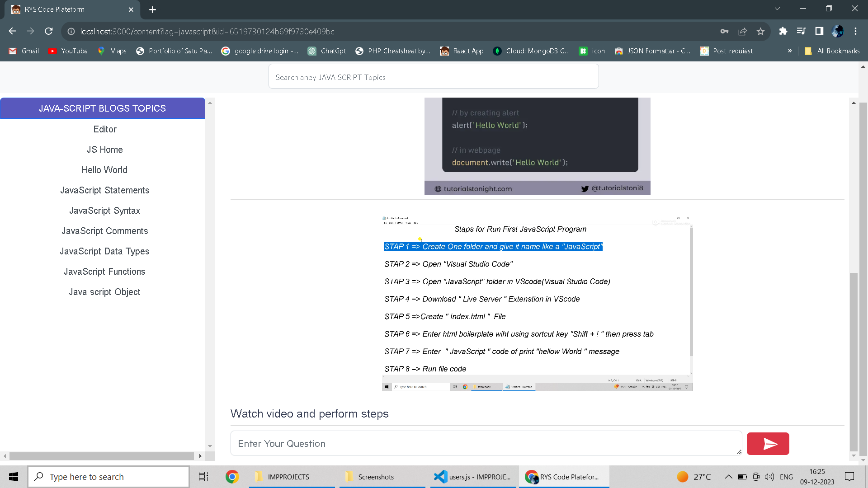The width and height of the screenshot is (868, 488).
Task: Click the sidebar horizontal scrollbar
Action: [x=102, y=456]
